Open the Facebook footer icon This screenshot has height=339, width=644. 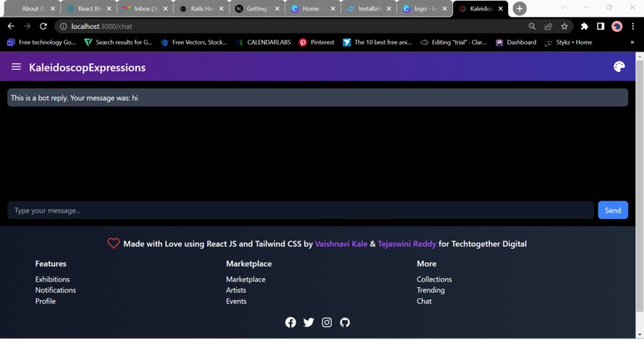click(290, 322)
